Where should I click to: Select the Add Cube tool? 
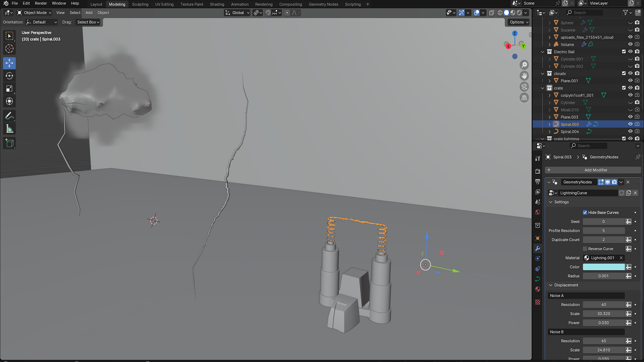coord(9,143)
